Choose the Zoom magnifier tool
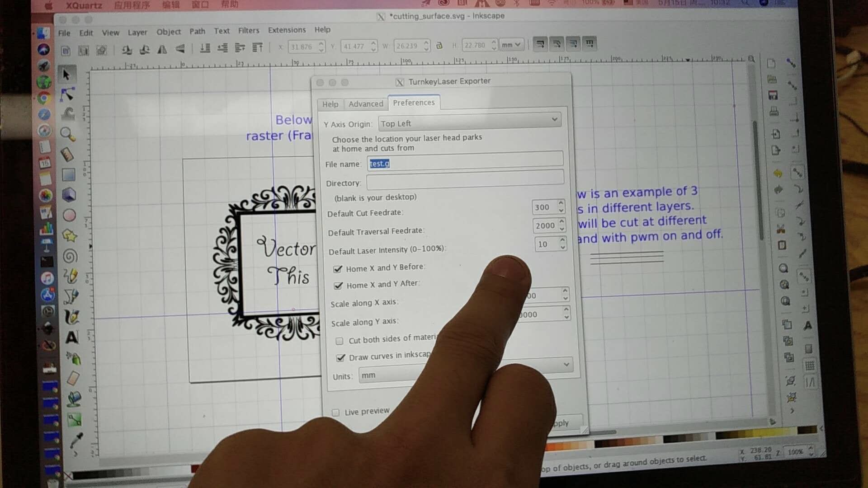This screenshot has height=488, width=868. [x=67, y=134]
